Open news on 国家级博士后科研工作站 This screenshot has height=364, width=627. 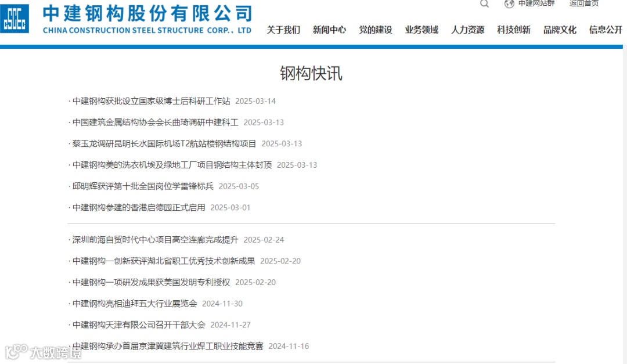[x=151, y=101]
